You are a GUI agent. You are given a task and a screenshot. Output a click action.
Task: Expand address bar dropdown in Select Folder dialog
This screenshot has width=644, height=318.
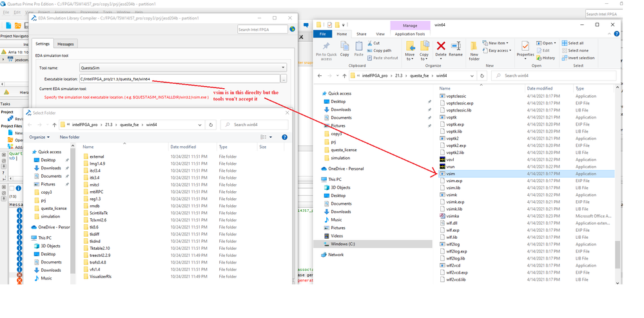pos(200,125)
